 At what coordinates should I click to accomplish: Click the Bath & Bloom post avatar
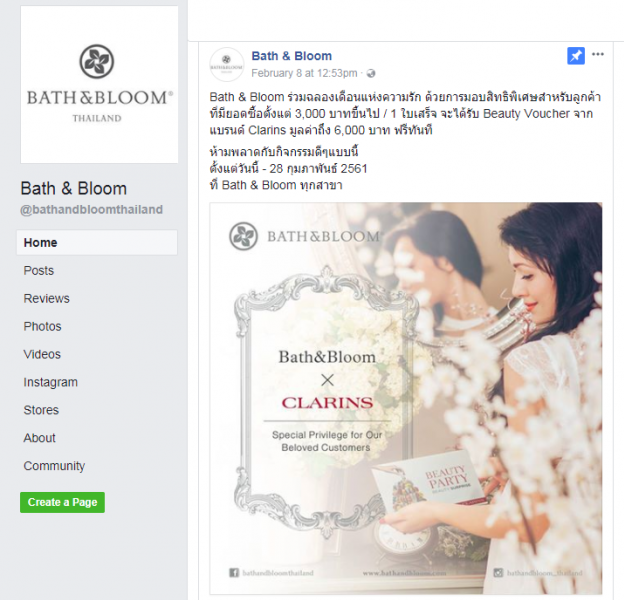226,65
